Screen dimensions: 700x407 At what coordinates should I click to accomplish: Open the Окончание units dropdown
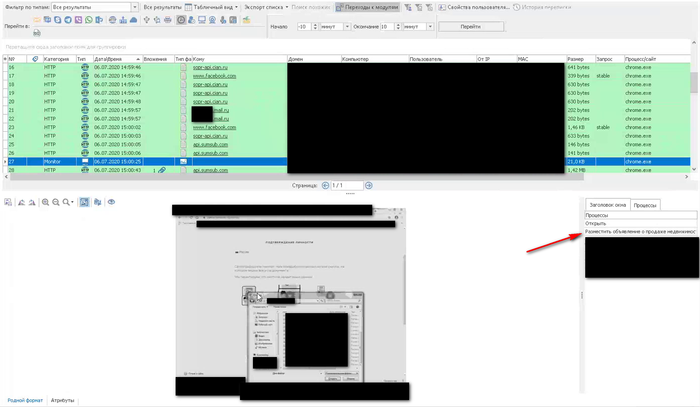(x=430, y=27)
